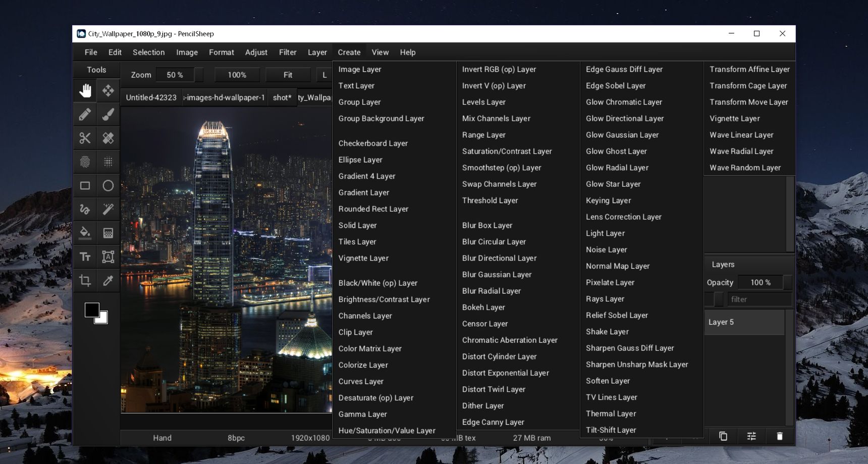Select the Crop tool
Image resolution: width=868 pixels, height=464 pixels.
point(85,280)
